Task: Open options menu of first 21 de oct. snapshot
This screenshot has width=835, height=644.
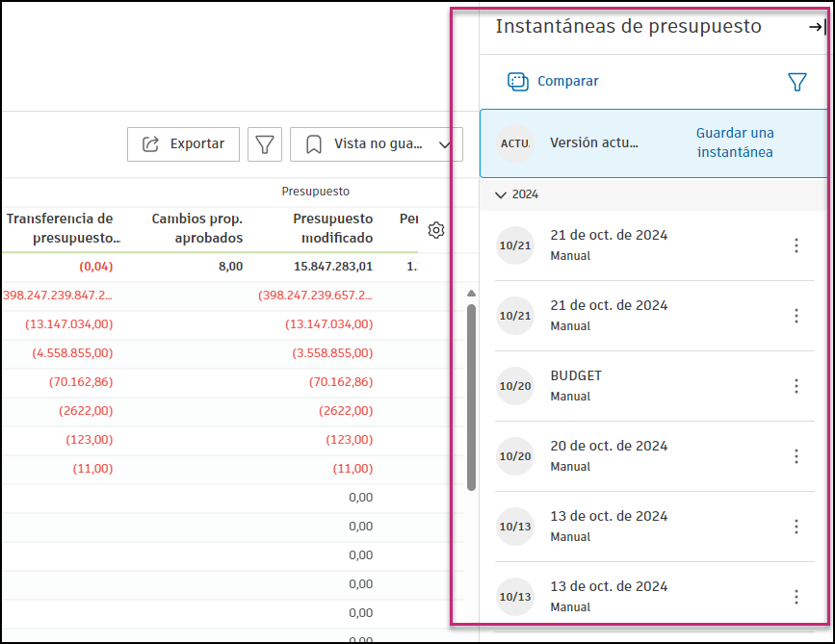Action: 796,245
